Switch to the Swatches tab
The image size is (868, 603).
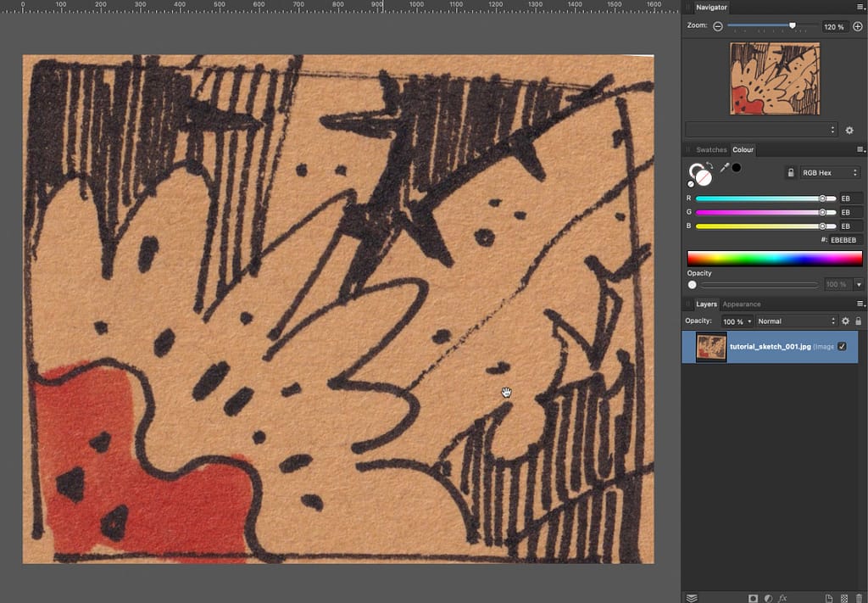(710, 150)
